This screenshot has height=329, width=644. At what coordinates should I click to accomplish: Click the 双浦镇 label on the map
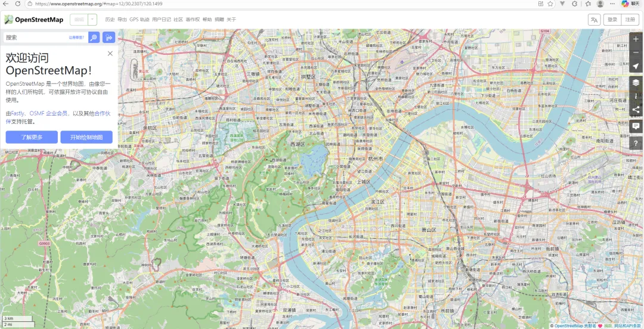coord(290,310)
